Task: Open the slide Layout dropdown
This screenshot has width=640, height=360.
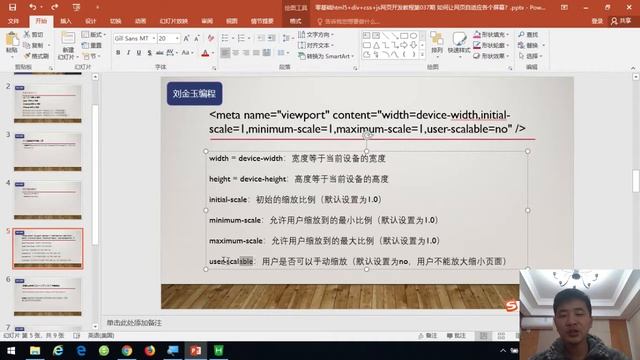Action: (x=94, y=35)
